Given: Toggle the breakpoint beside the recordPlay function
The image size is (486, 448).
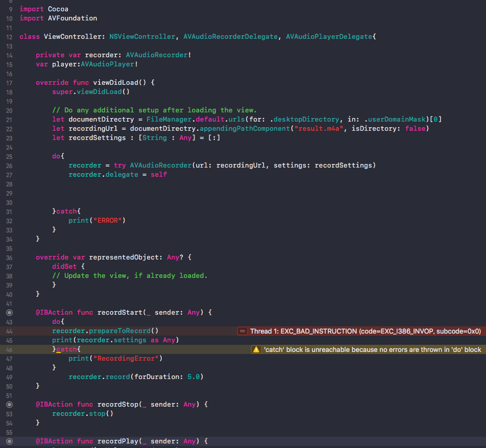Looking at the screenshot, I should click(9, 441).
